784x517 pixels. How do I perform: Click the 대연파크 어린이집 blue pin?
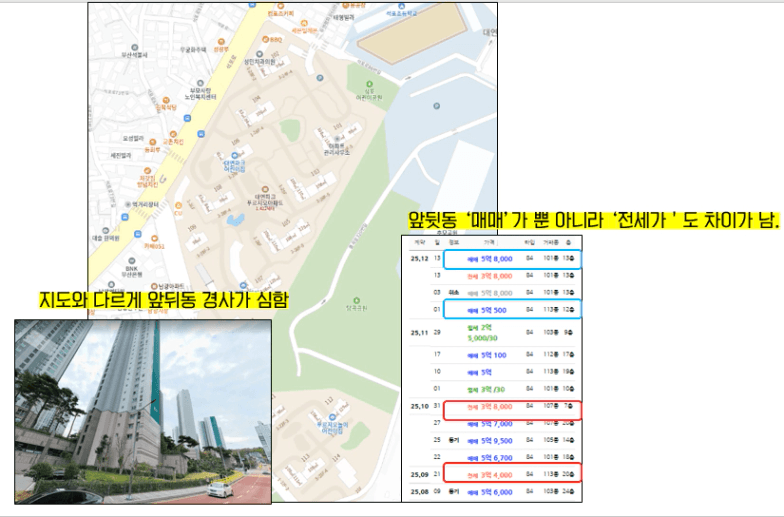pyautogui.click(x=234, y=156)
